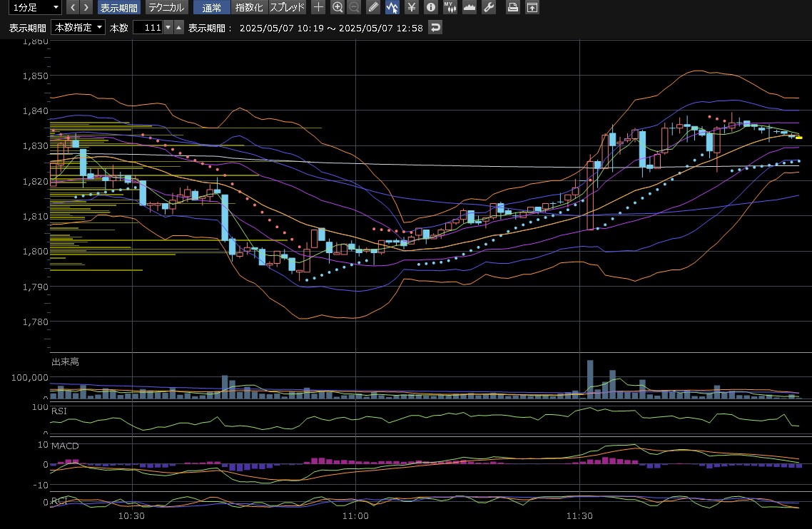Viewport: 812px width, 529px height.
Task: Increase bar count with up arrow
Action: 178,27
